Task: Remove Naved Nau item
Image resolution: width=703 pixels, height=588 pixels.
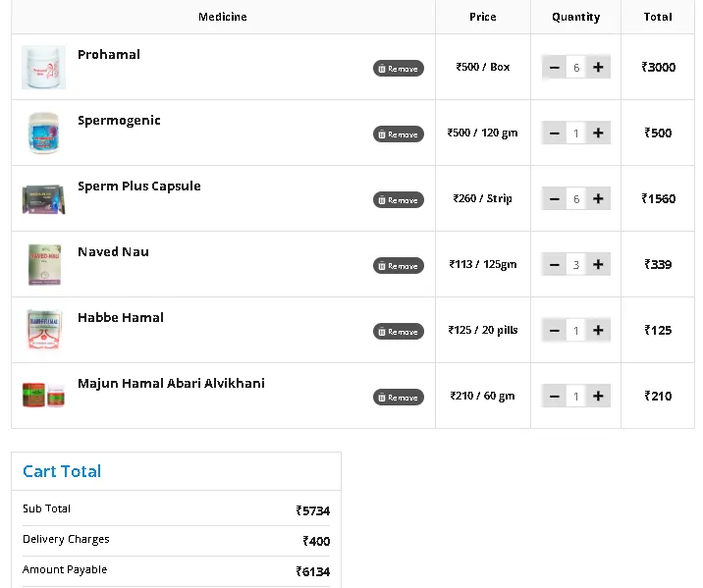Action: click(x=398, y=266)
